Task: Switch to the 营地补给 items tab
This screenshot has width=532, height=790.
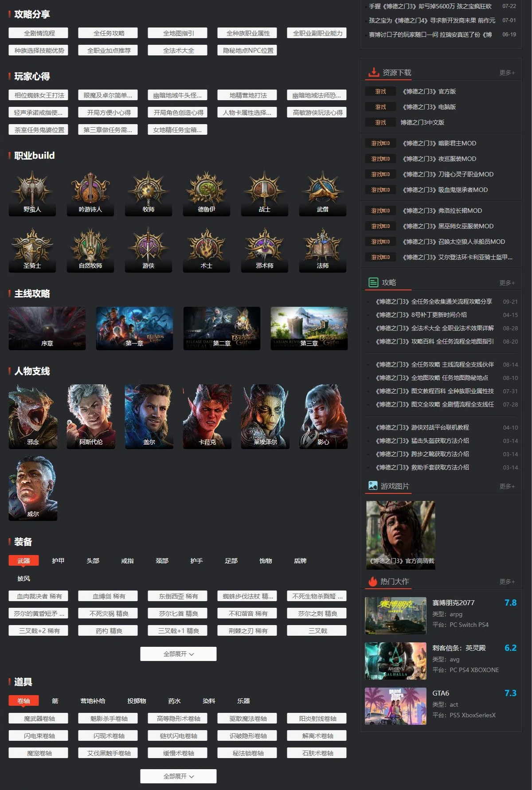Action: point(93,701)
